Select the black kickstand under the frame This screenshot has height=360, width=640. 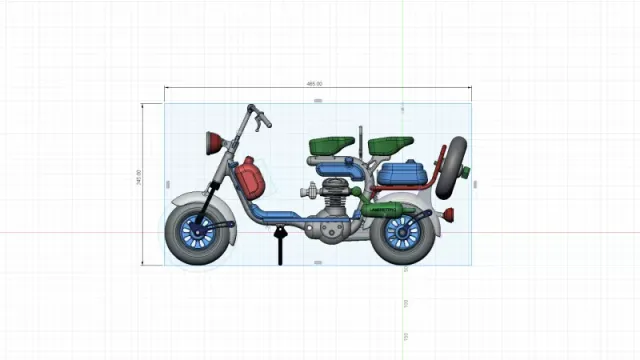point(280,244)
